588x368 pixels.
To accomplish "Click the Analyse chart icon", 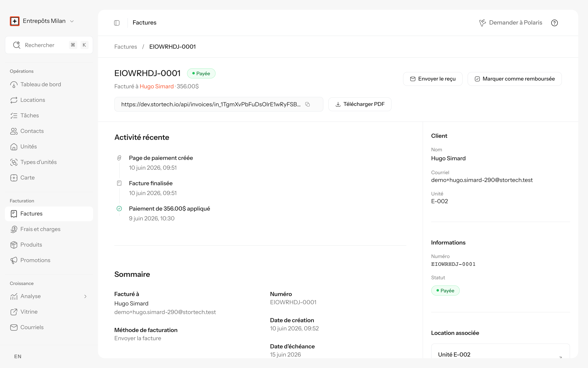I will (14, 296).
